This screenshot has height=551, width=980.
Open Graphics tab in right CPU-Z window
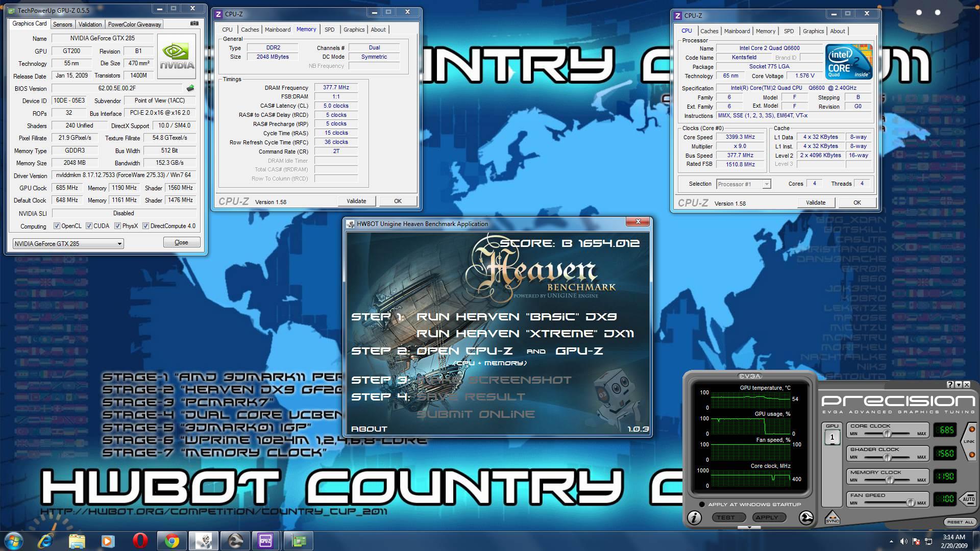[x=813, y=31]
